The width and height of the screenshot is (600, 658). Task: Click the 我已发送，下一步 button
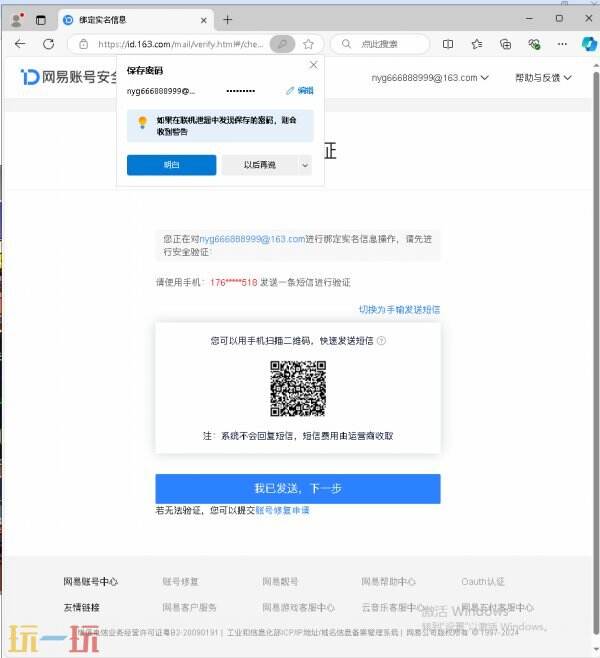point(298,488)
